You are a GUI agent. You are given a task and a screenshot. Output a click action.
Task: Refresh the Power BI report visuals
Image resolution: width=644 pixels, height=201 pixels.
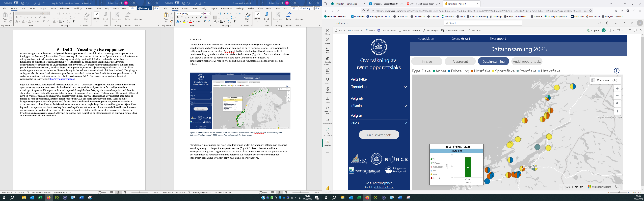[x=630, y=30]
